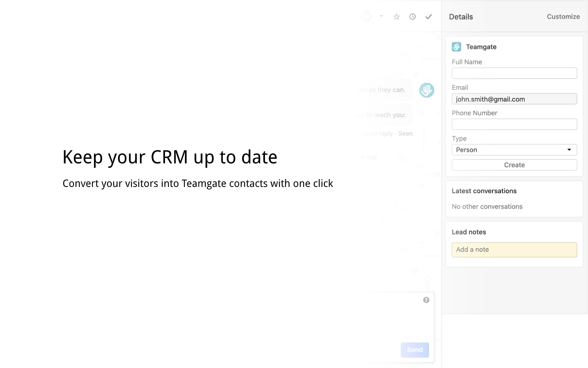
Task: Click the Add a note field
Action: point(514,250)
